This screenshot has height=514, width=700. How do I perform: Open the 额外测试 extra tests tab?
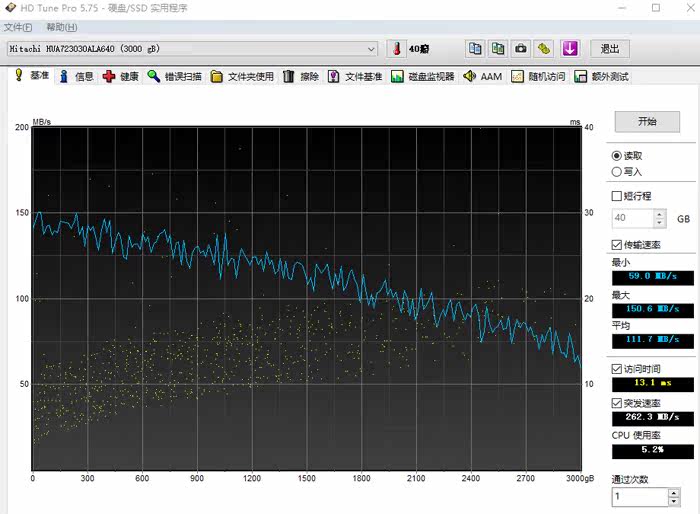[x=601, y=76]
